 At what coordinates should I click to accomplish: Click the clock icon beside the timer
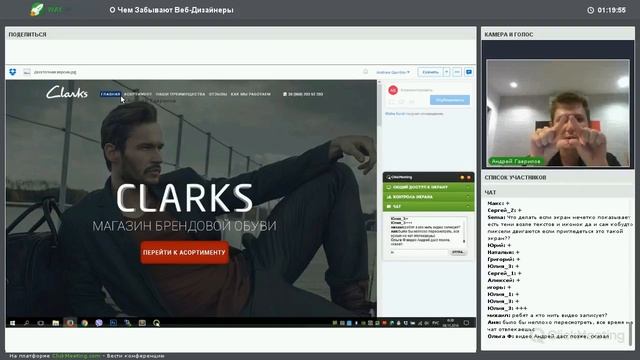click(591, 10)
